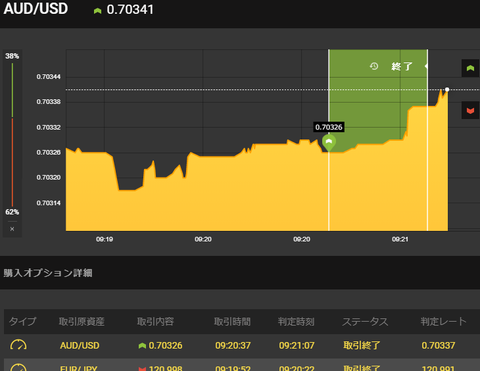The image size is (480, 371).
Task: Click the judgment rate 0.70337
Action: point(438,345)
